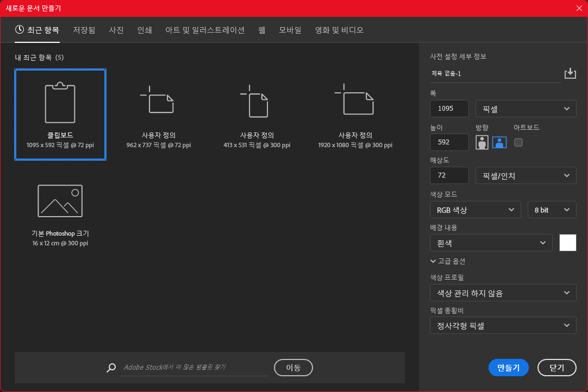Image resolution: width=588 pixels, height=392 pixels.
Task: Switch to the 사진 tab
Action: click(116, 30)
